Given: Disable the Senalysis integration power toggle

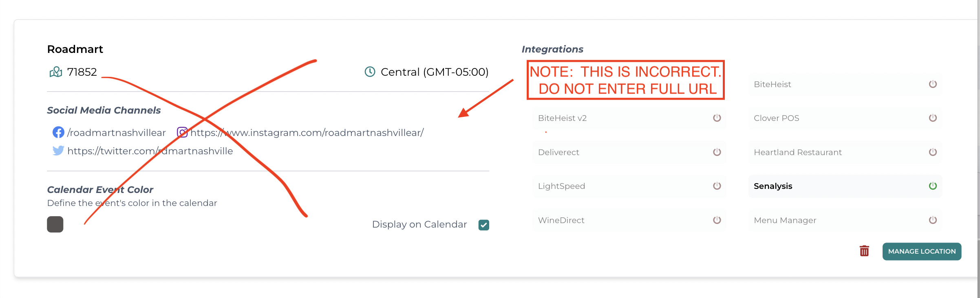Looking at the screenshot, I should click(933, 186).
